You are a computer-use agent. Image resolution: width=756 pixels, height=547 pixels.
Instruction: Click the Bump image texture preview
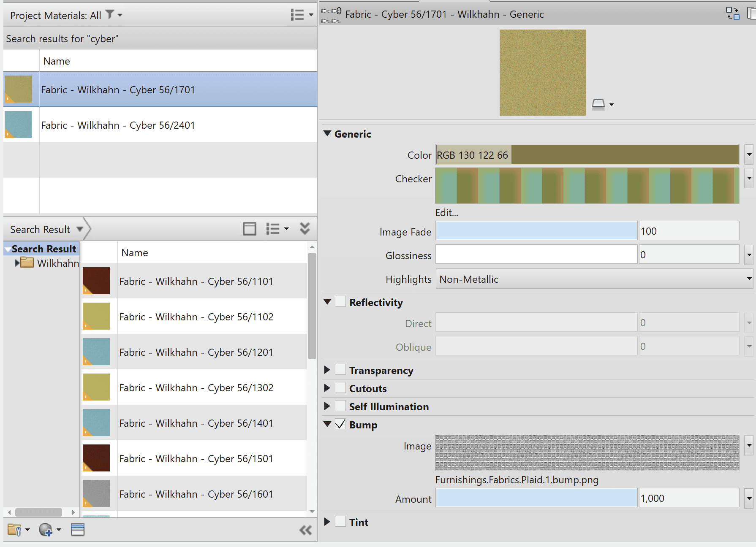[587, 452]
